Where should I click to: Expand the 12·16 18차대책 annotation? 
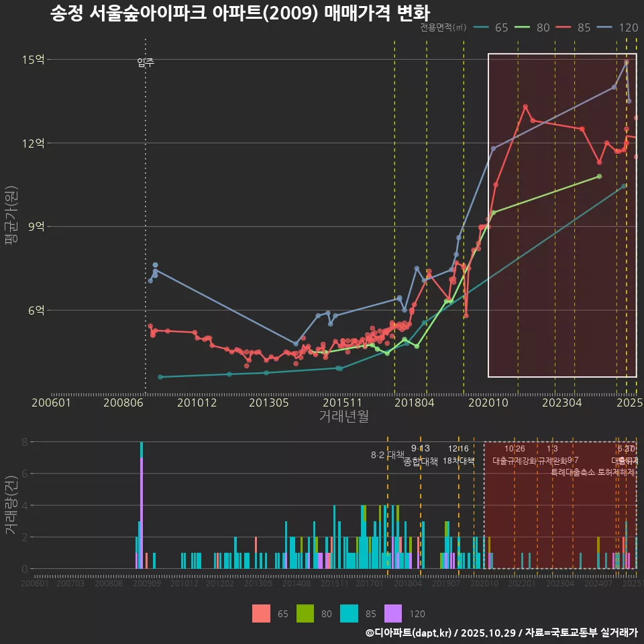pos(459,455)
